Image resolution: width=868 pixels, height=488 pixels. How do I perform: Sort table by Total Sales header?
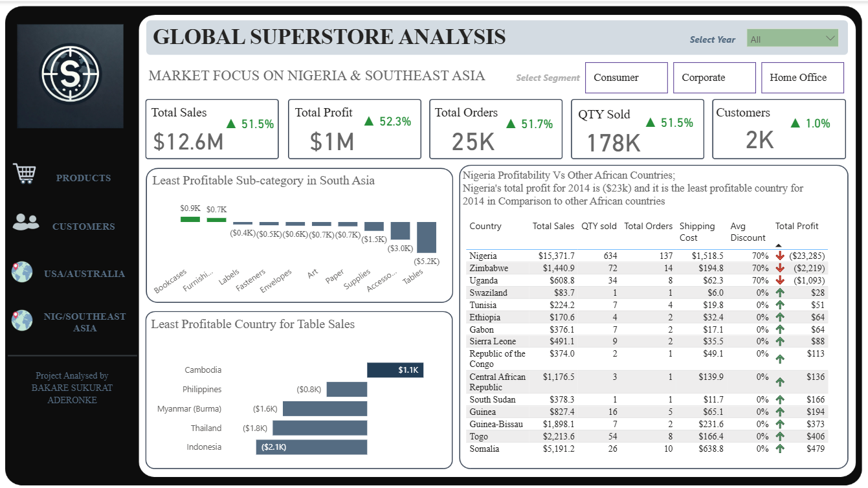553,226
